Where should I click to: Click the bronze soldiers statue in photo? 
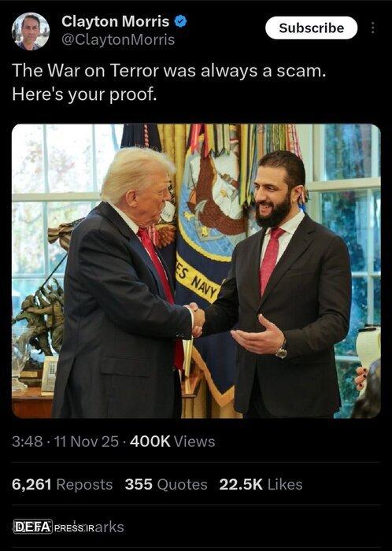43,316
